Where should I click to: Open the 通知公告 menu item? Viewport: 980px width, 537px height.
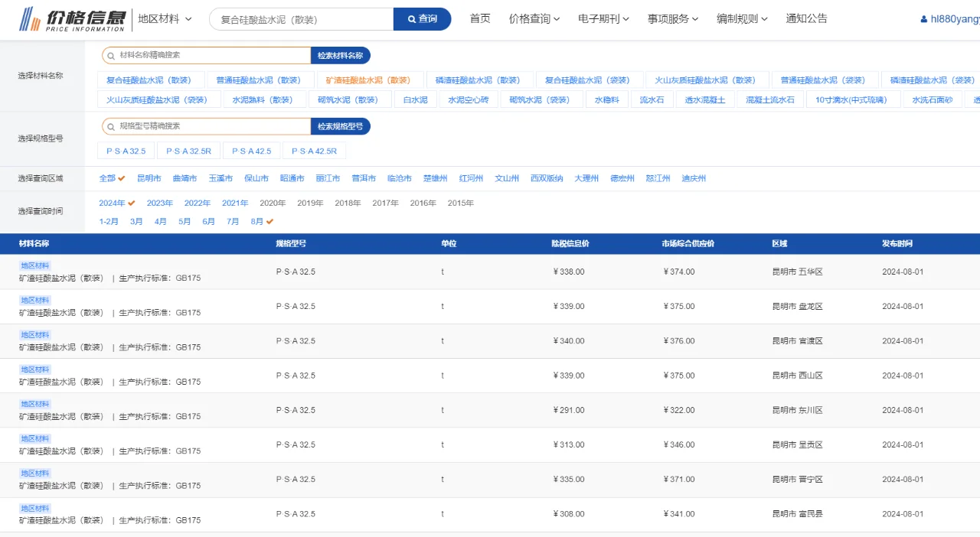point(806,19)
